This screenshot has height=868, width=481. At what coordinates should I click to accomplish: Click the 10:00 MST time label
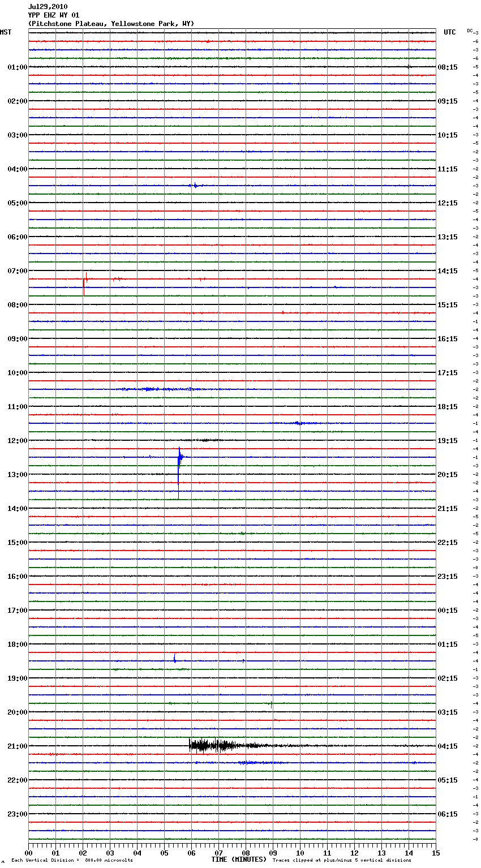(x=18, y=373)
